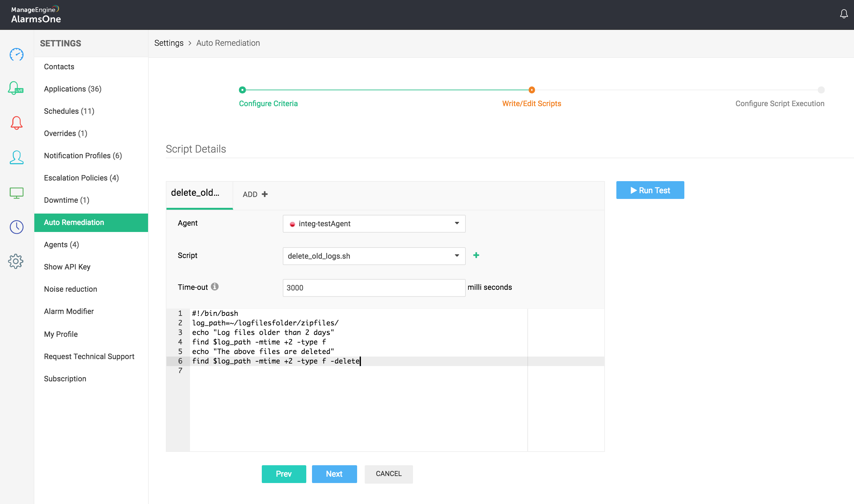Click the ADD tab to add script
854x504 pixels.
pos(255,194)
